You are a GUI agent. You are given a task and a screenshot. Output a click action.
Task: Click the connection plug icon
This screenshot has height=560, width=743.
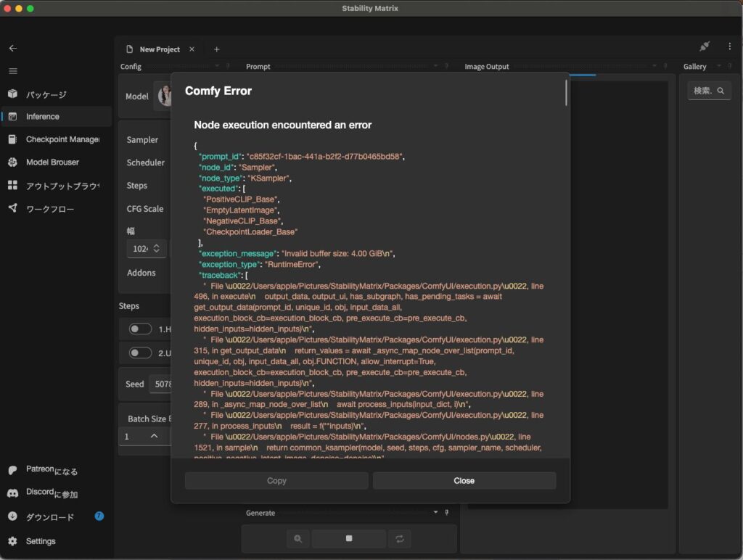705,46
